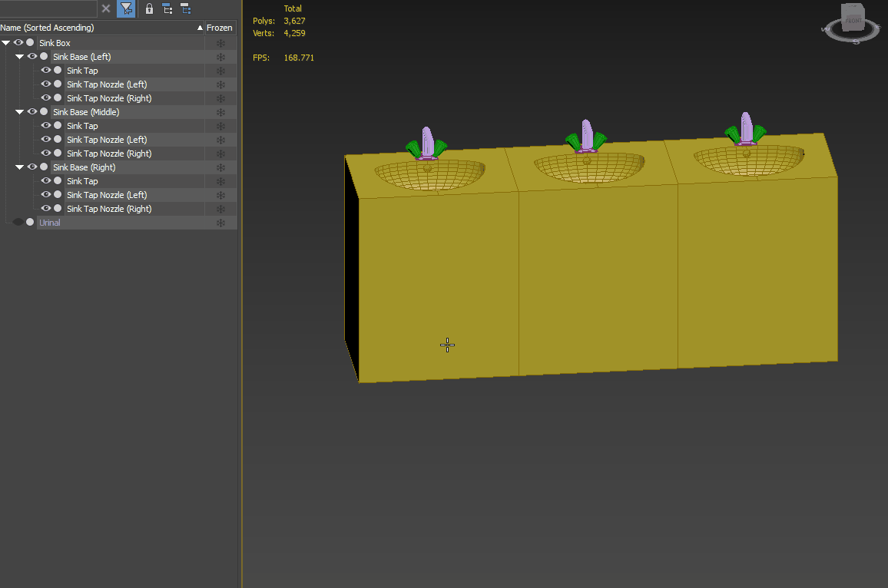This screenshot has width=888, height=588.
Task: Click the snowflake icon on the Urinal row
Action: tap(220, 222)
